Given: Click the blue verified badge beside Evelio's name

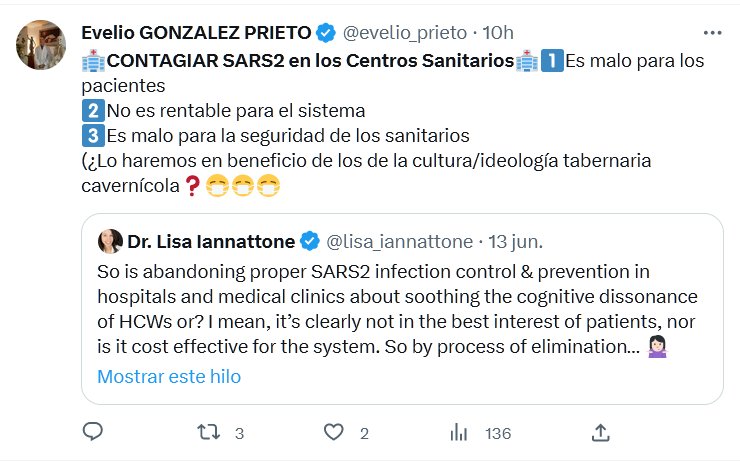Looking at the screenshot, I should click(326, 32).
